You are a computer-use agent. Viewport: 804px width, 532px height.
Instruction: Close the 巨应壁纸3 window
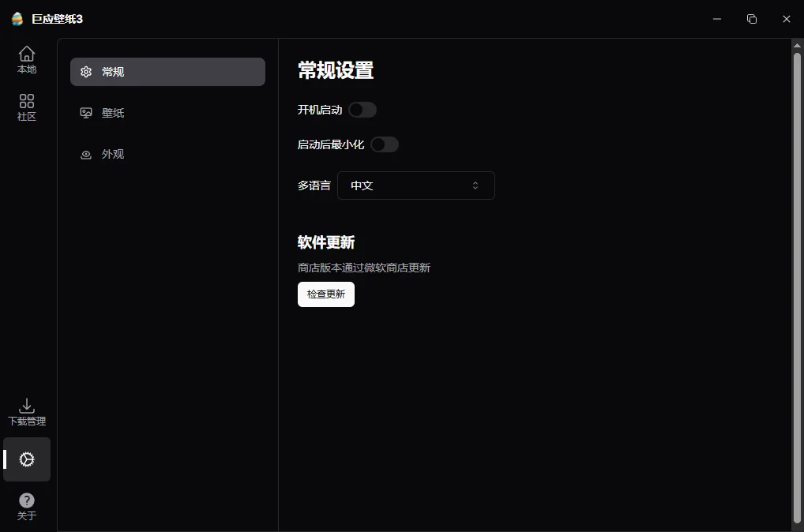point(786,19)
